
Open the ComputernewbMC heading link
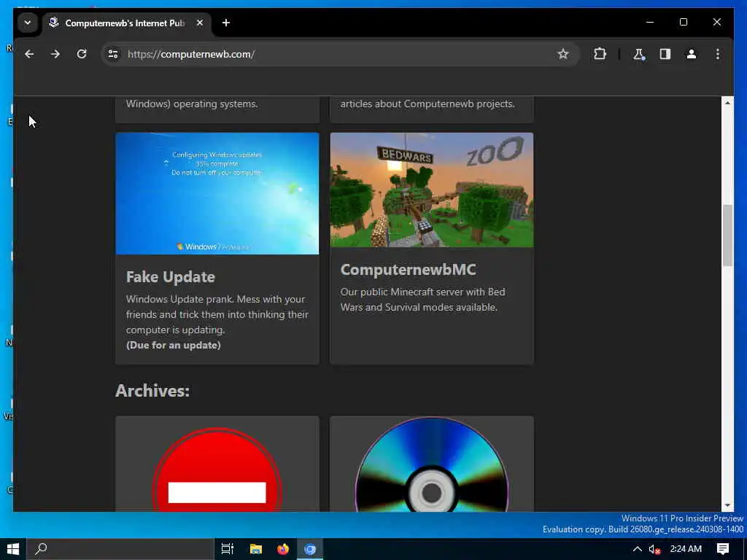coord(409,270)
